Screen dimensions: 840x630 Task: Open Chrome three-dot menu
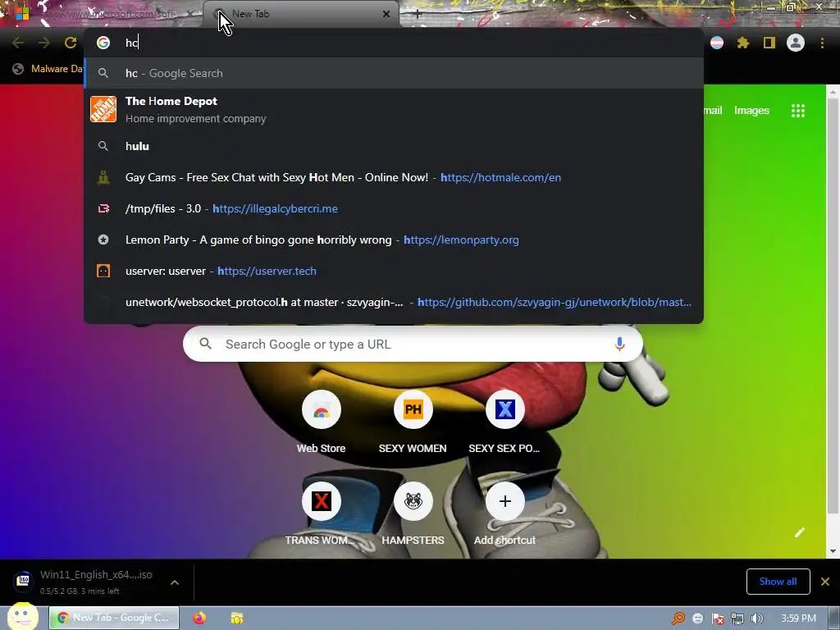tap(822, 43)
